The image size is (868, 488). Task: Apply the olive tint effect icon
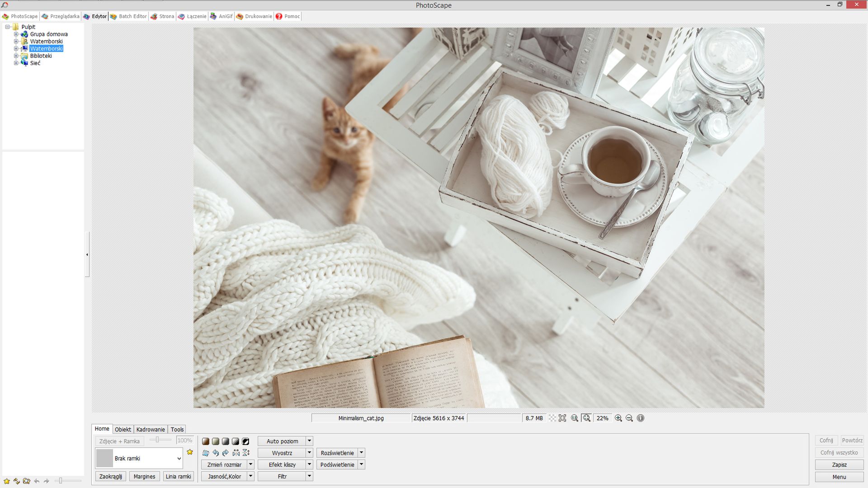pyautogui.click(x=216, y=441)
